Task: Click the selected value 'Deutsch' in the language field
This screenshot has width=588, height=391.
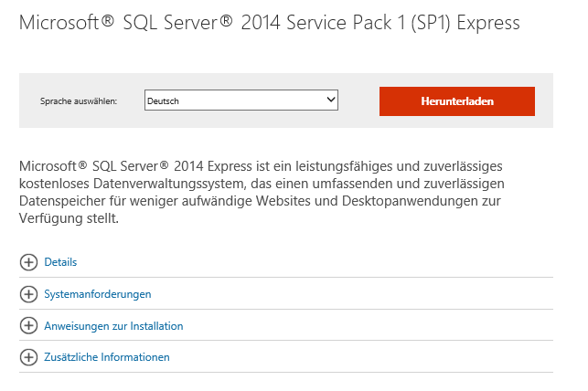Action: click(x=165, y=100)
